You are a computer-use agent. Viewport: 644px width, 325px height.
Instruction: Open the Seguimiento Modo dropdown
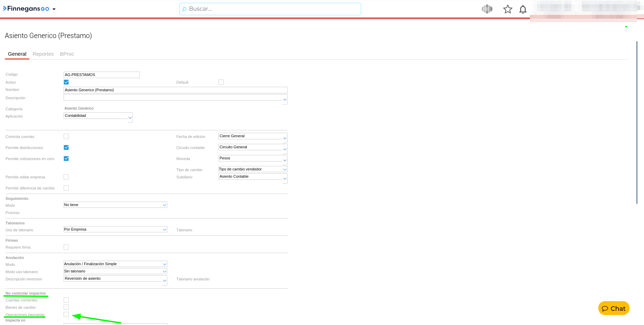pos(165,205)
